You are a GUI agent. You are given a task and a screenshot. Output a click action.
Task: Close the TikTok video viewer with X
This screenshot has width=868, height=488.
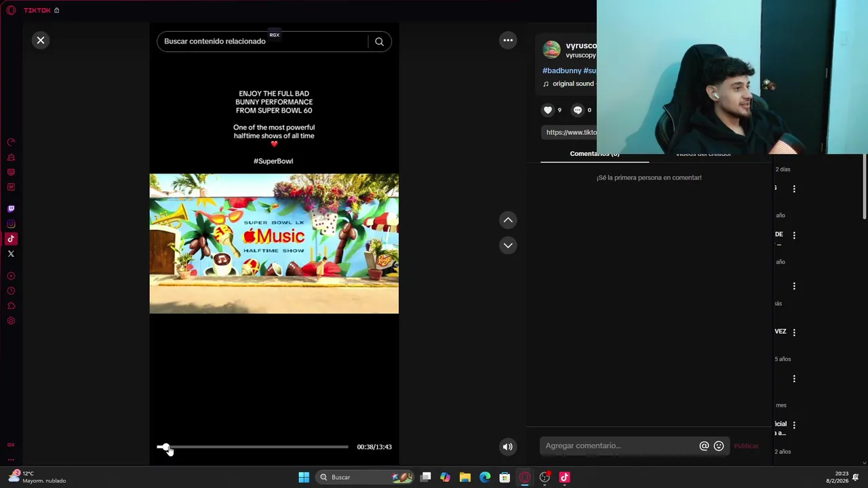(41, 40)
